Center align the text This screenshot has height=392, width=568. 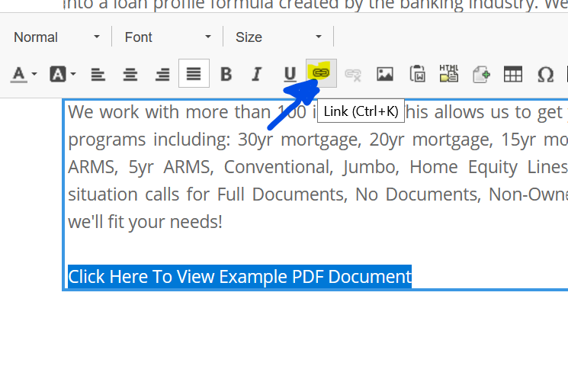coord(130,74)
